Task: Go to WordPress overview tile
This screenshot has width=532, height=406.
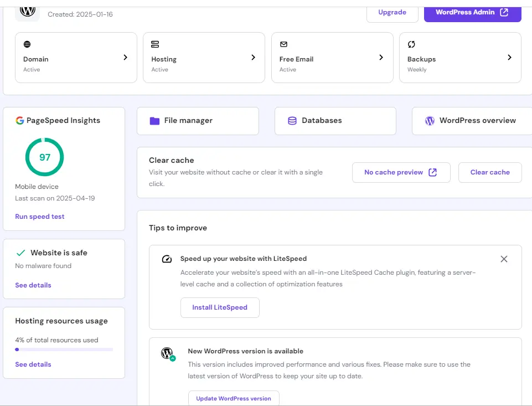Action: click(x=472, y=121)
